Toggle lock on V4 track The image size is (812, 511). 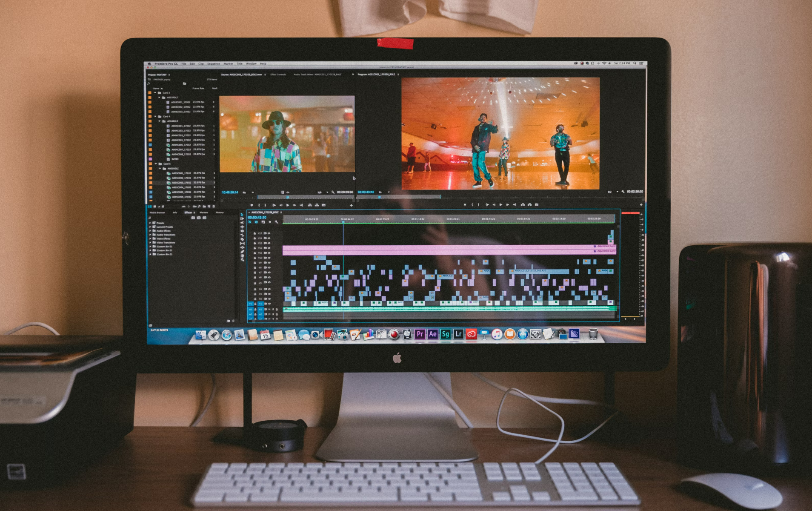pyautogui.click(x=255, y=289)
